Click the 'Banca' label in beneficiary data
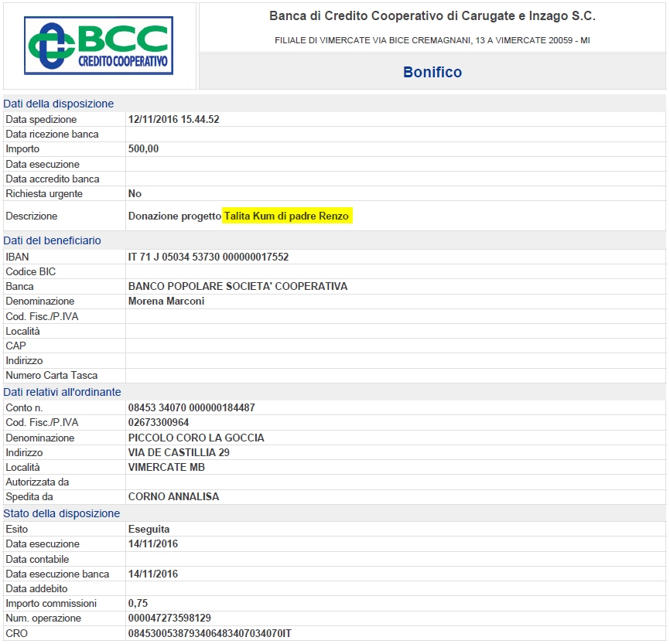The image size is (670, 644). (x=19, y=287)
